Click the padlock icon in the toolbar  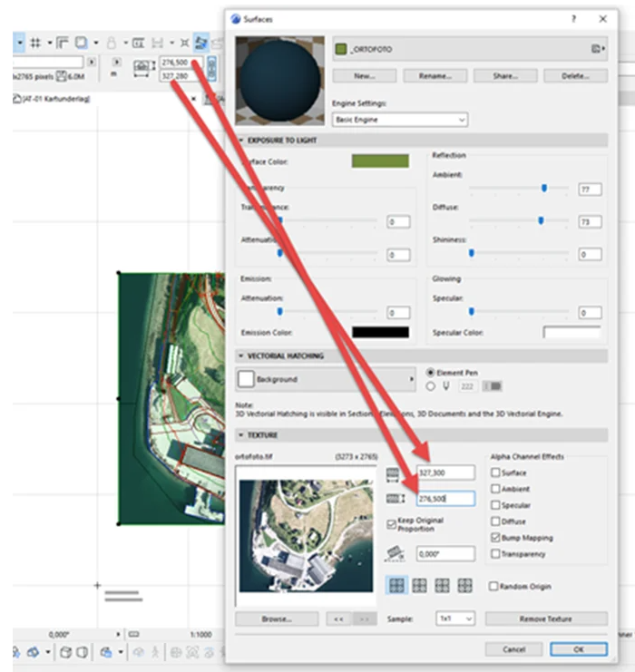[x=112, y=43]
